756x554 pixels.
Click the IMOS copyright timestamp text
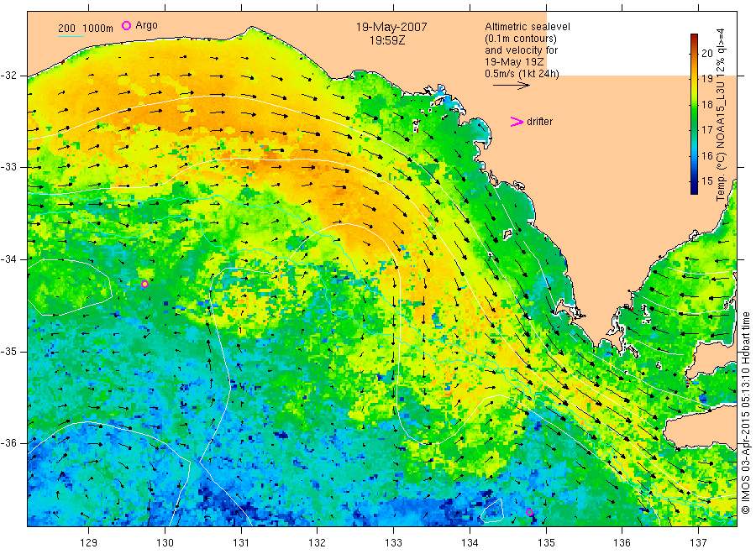click(745, 412)
